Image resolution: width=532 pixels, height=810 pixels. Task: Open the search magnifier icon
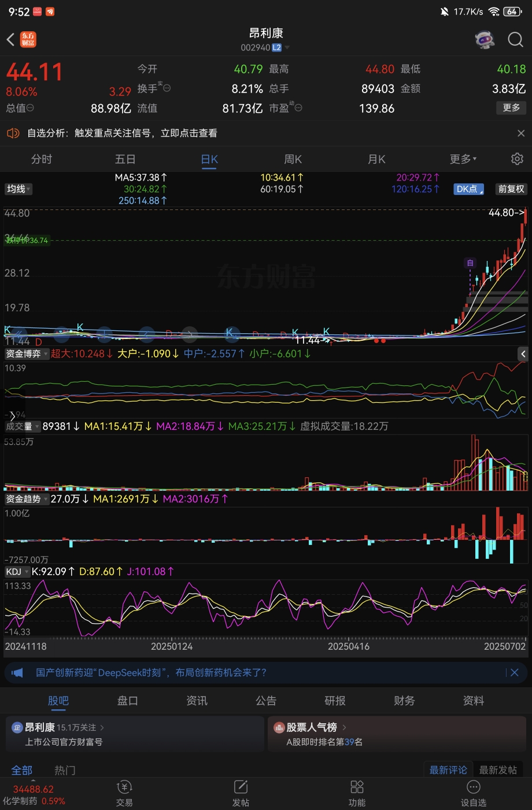click(515, 39)
